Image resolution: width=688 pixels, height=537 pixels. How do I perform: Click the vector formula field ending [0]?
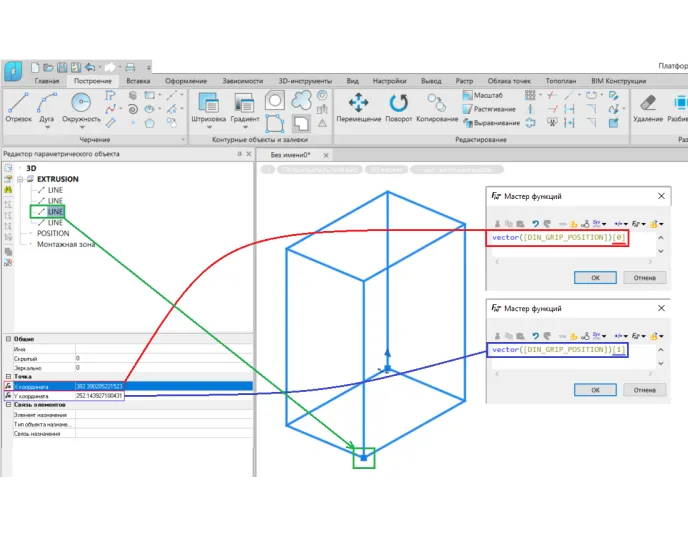click(x=558, y=237)
